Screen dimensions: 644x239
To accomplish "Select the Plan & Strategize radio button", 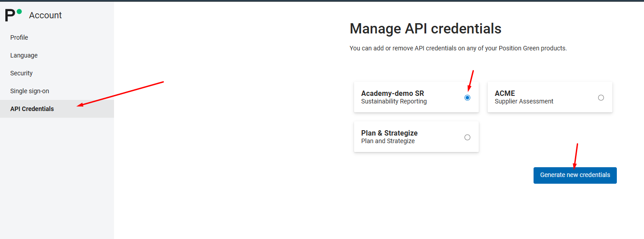I will coord(467,137).
